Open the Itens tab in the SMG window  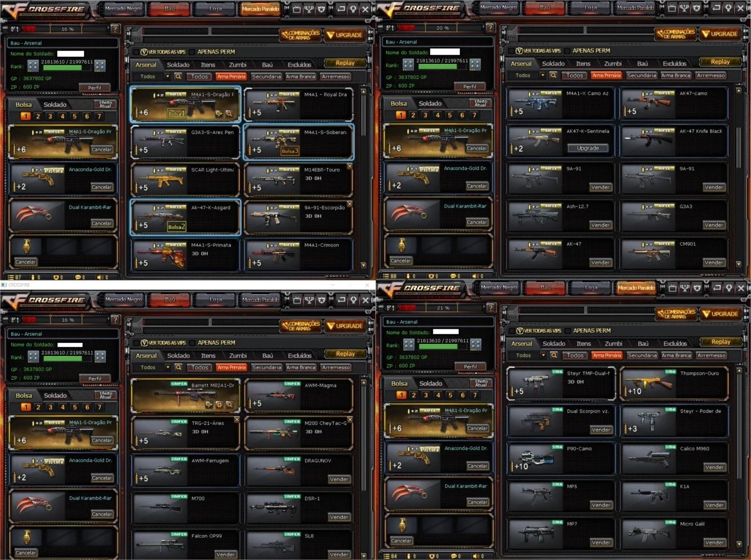(584, 344)
